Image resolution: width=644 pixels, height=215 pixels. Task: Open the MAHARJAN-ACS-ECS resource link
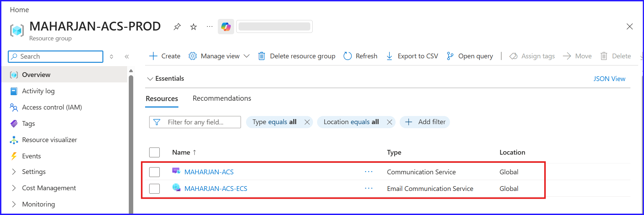216,189
